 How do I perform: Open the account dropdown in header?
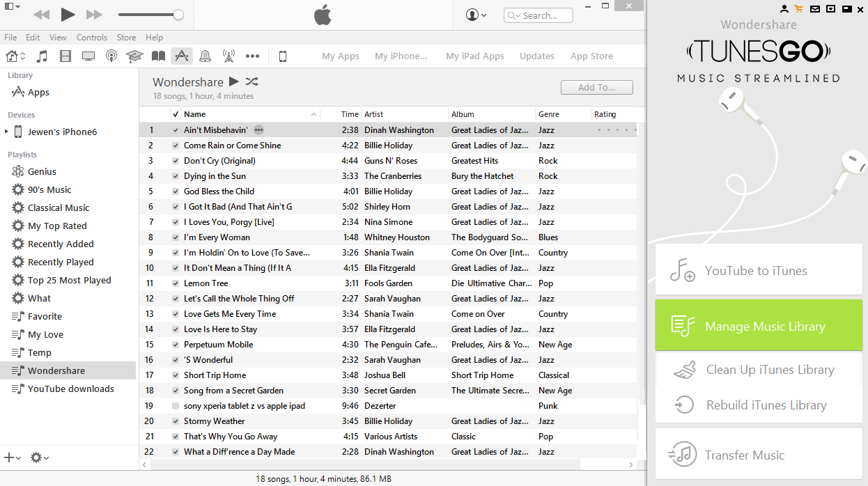coord(476,15)
